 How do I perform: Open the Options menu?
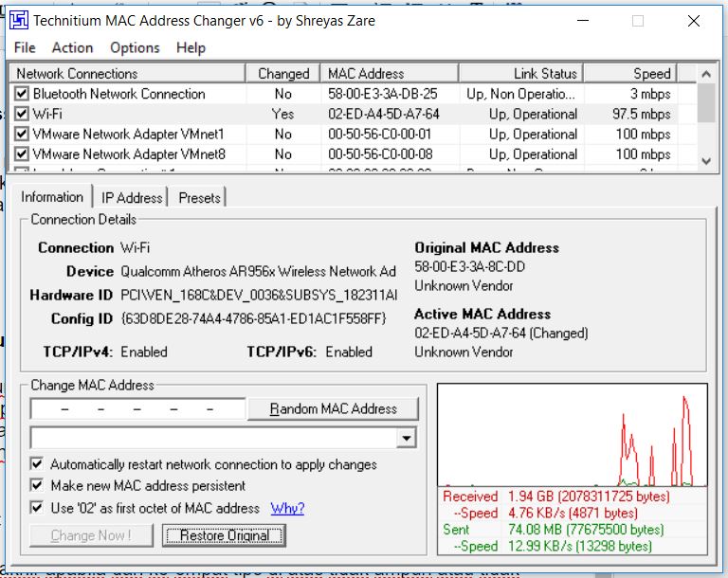(x=135, y=47)
